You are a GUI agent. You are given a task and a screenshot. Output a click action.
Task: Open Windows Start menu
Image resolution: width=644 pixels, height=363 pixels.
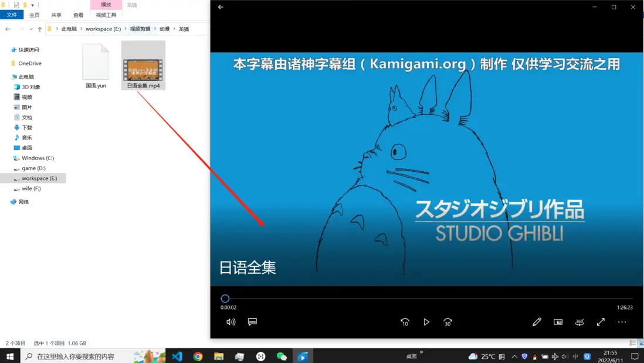tap(10, 357)
